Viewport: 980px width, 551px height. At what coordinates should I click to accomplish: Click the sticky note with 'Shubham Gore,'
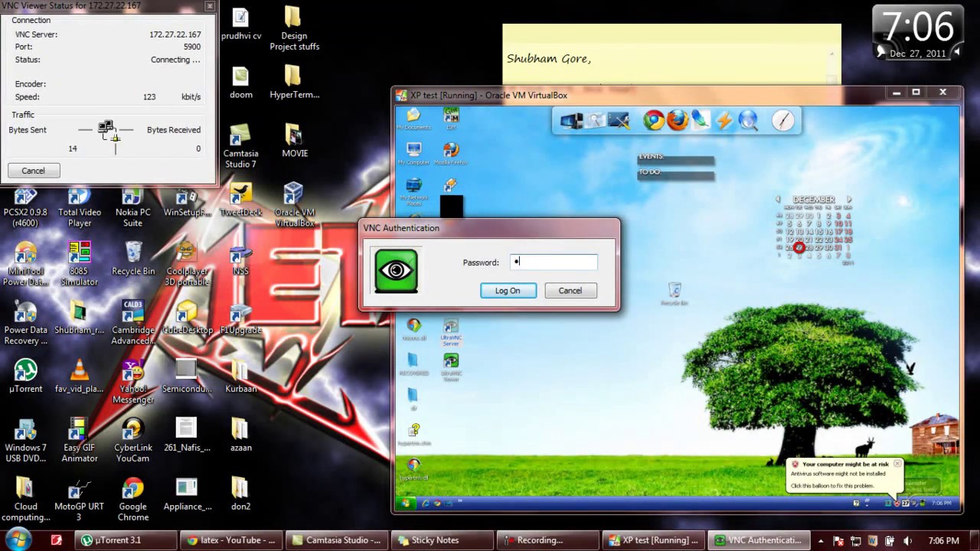(671, 55)
